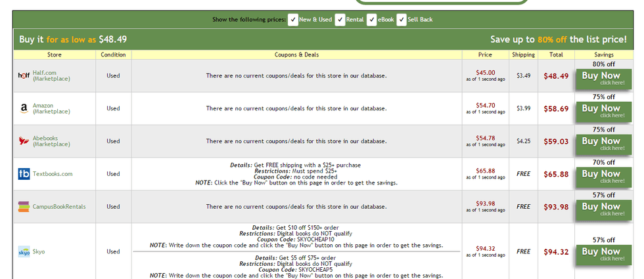Disable the eBook prices checkbox
This screenshot has height=279, width=644.
pyautogui.click(x=371, y=20)
